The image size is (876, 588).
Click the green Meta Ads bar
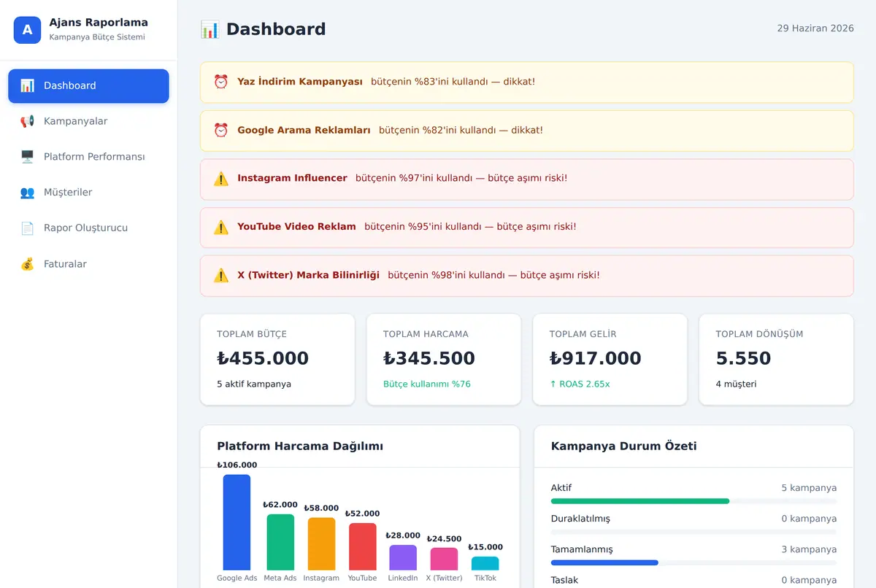280,542
